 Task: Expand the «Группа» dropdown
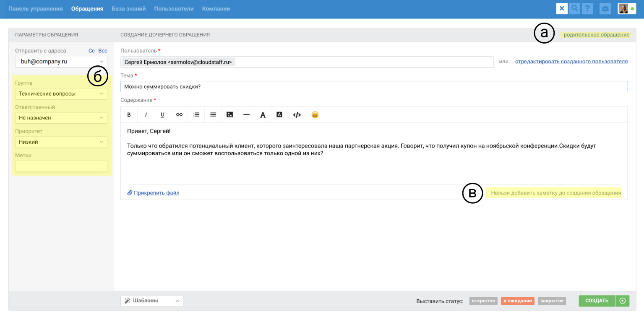pyautogui.click(x=61, y=94)
